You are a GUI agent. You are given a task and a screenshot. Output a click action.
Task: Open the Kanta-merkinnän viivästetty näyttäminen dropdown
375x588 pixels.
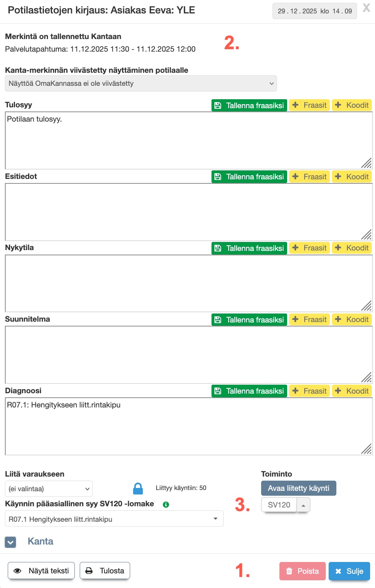(141, 83)
